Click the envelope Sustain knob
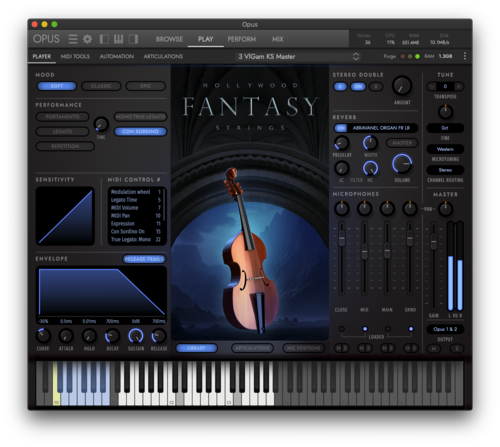Image resolution: width=500 pixels, height=447 pixels. 136,336
